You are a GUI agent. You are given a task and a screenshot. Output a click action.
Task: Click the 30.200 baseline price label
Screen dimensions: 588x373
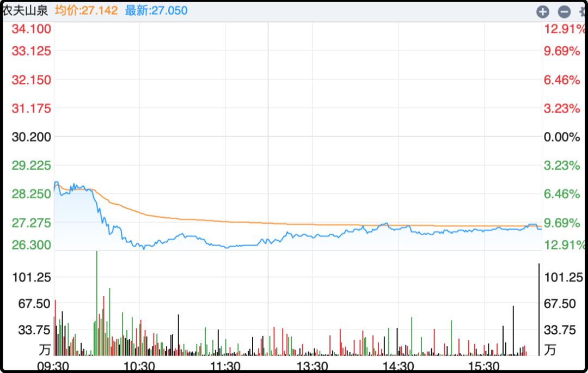click(x=32, y=137)
